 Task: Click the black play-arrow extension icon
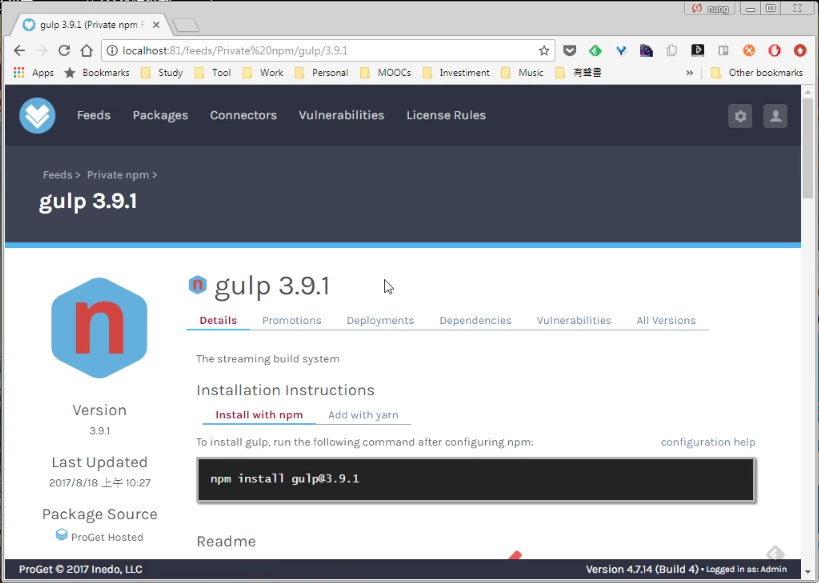[x=697, y=51]
